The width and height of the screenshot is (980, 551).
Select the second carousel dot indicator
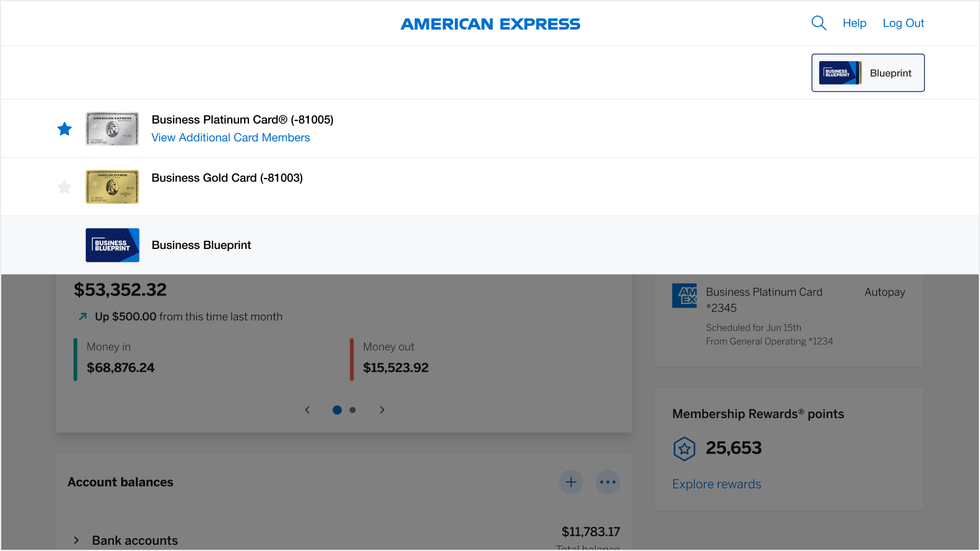point(352,410)
